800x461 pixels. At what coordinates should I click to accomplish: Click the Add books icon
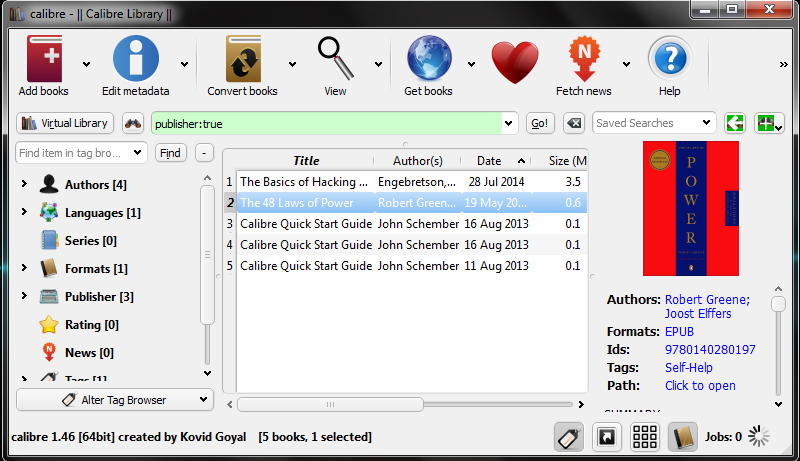(44, 59)
